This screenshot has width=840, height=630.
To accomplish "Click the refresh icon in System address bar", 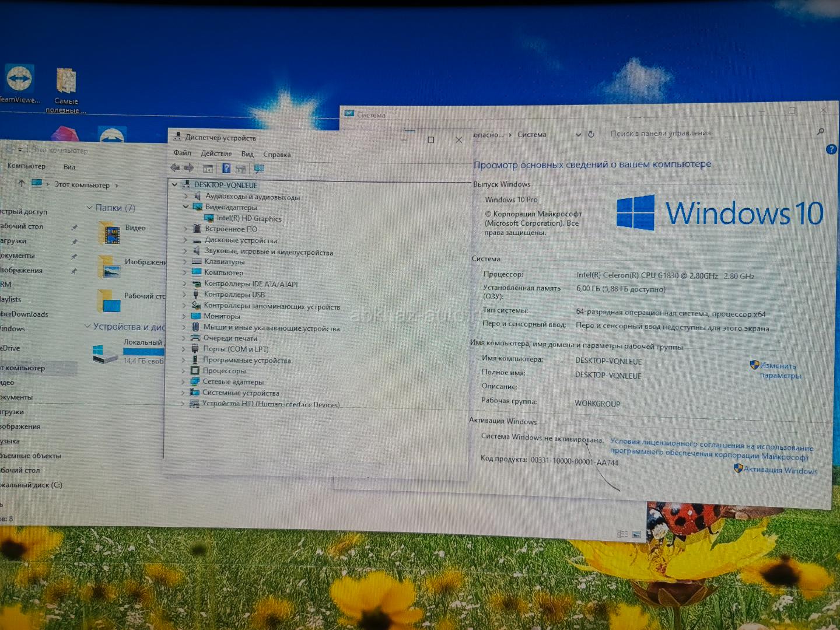I will [x=591, y=134].
